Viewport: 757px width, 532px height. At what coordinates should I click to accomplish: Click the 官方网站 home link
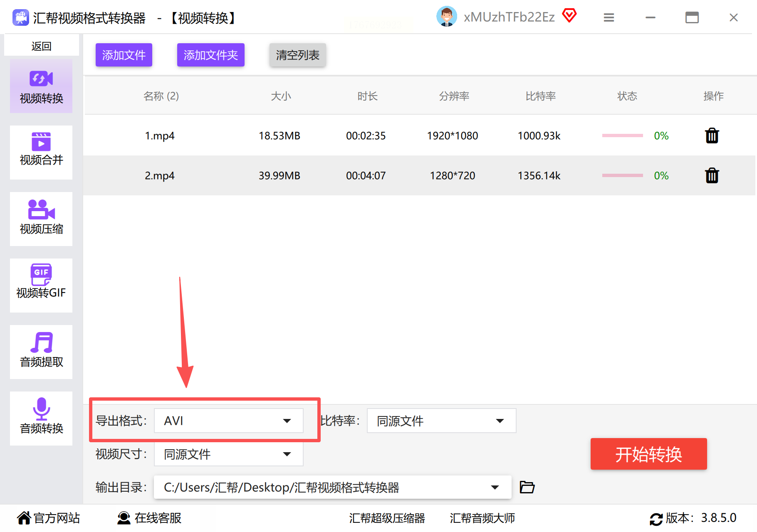48,518
